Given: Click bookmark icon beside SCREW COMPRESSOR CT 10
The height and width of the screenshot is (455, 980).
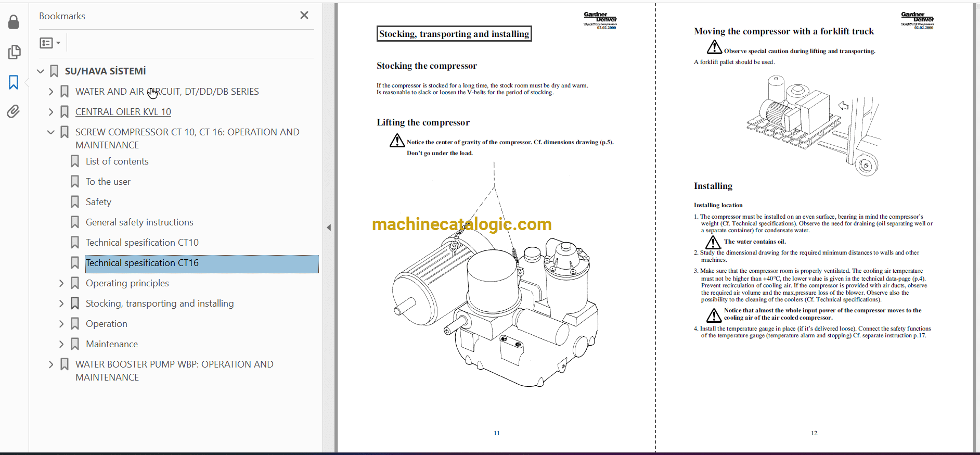Looking at the screenshot, I should click(x=65, y=132).
